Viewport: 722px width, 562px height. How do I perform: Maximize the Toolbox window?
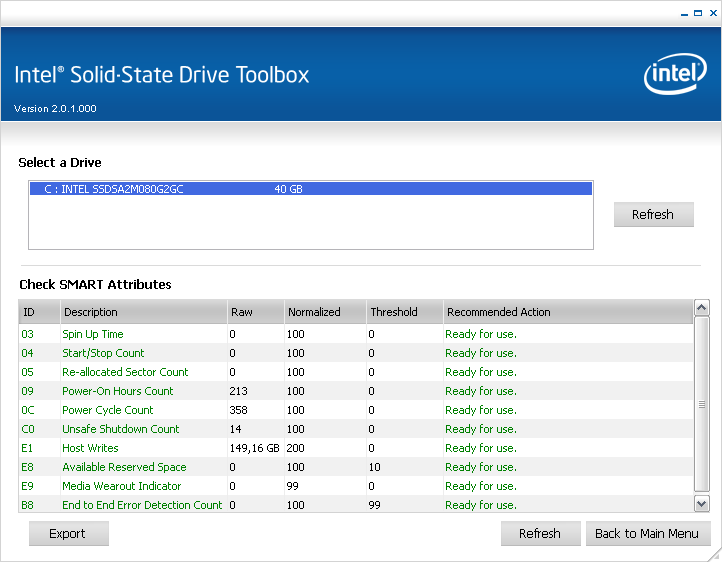[698, 13]
